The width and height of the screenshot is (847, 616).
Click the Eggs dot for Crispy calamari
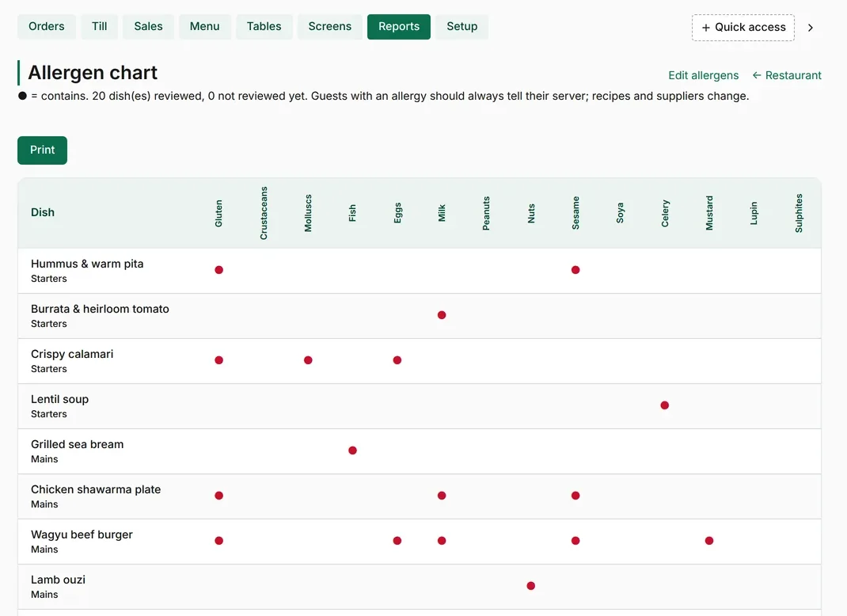click(x=397, y=360)
